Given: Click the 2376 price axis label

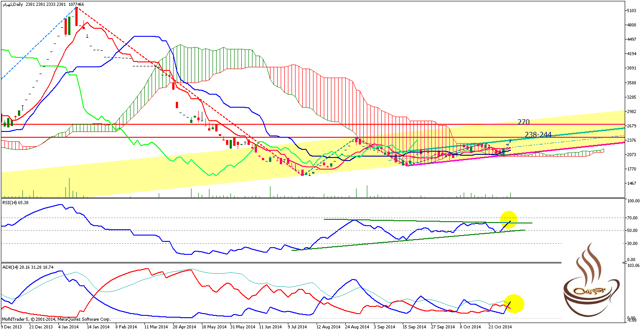Looking at the screenshot, I should pyautogui.click(x=632, y=140).
